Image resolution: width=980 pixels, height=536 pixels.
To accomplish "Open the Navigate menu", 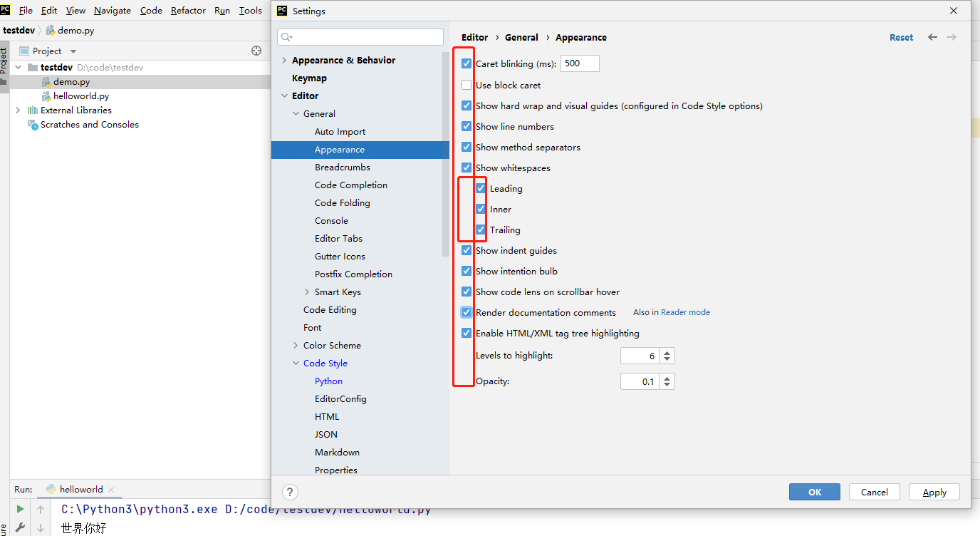I will pos(113,11).
